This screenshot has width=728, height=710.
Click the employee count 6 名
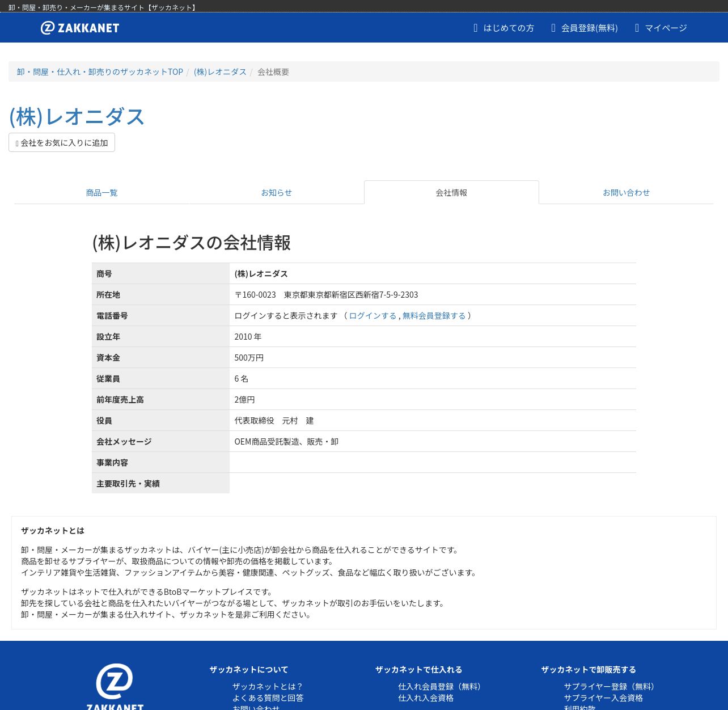pos(241,379)
